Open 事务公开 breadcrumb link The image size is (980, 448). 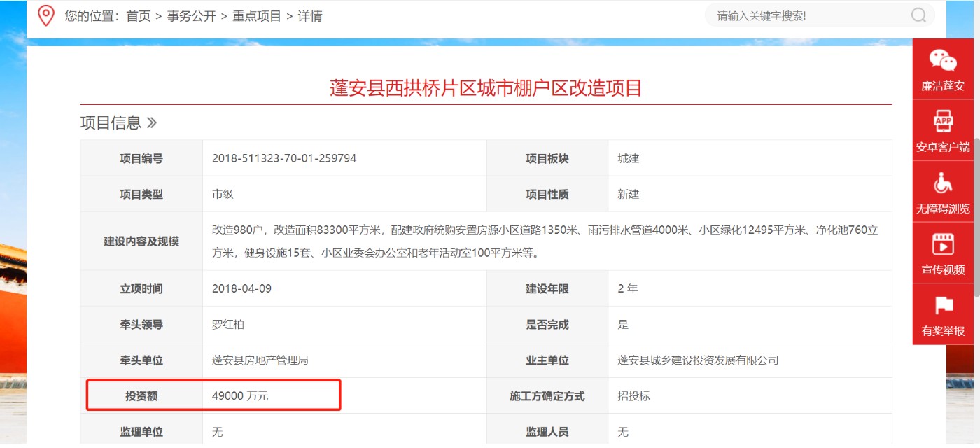click(191, 16)
